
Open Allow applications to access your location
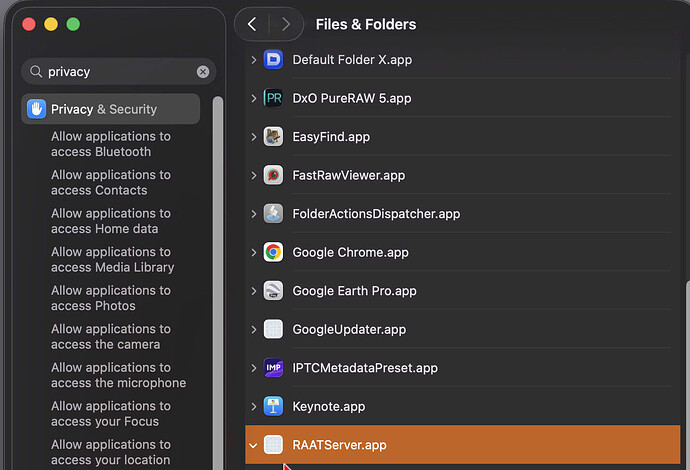point(110,452)
